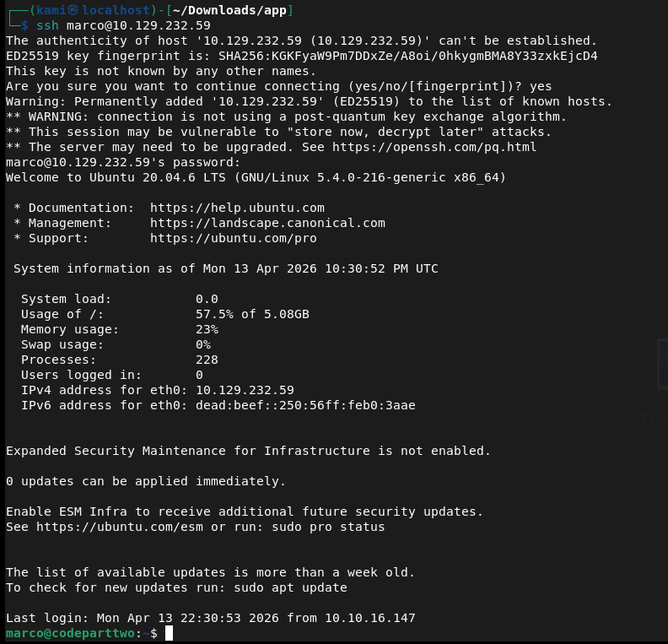Open the help.ubuntu.com documentation link
The height and width of the screenshot is (644, 668).
[237, 208]
